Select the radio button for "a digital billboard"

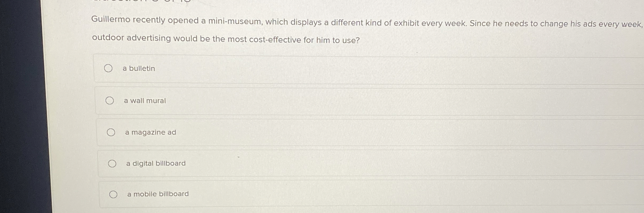(113, 163)
